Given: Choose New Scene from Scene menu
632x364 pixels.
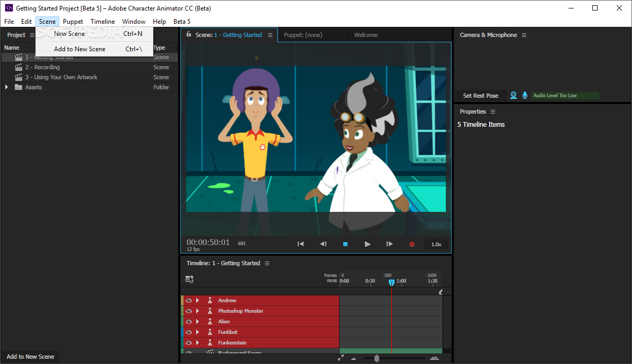Looking at the screenshot, I should tap(69, 34).
